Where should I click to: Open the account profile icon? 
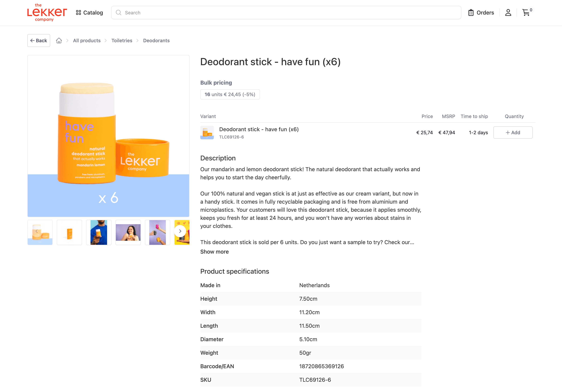pos(508,13)
